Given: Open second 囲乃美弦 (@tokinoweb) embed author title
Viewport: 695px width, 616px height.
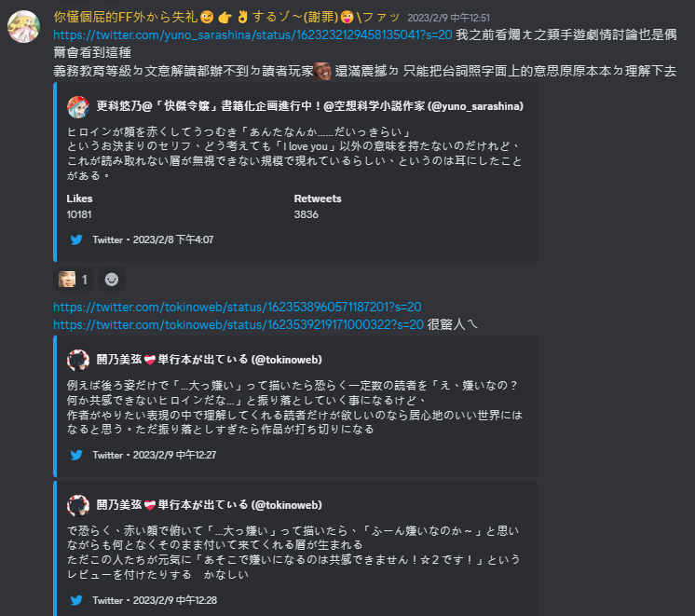Looking at the screenshot, I should [210, 505].
